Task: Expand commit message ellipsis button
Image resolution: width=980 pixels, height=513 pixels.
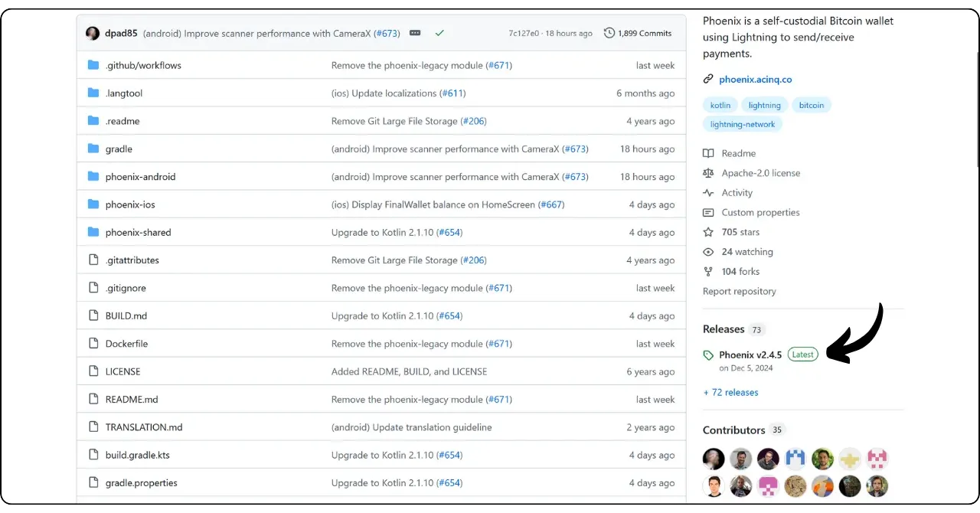Action: point(415,33)
